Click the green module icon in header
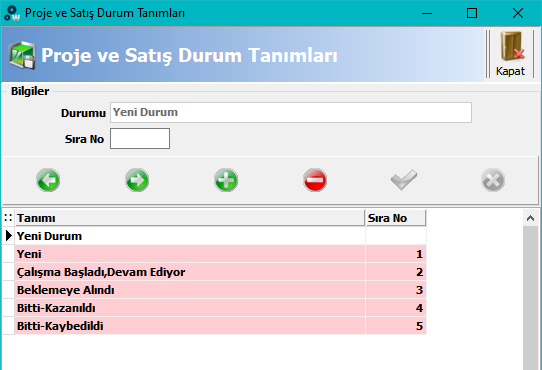This screenshot has height=370, width=542. coord(22,55)
